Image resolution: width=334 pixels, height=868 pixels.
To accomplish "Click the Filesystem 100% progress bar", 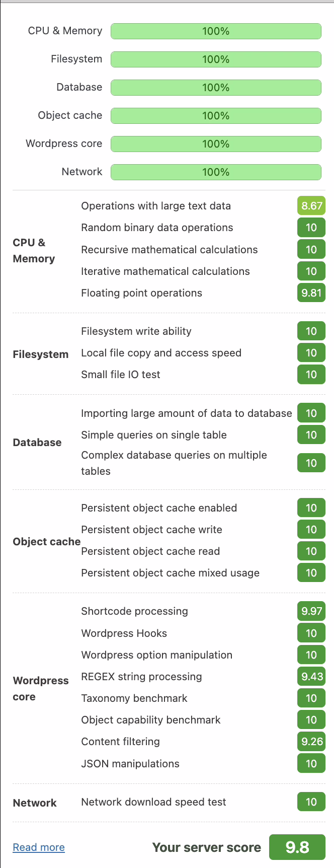I will tap(216, 59).
